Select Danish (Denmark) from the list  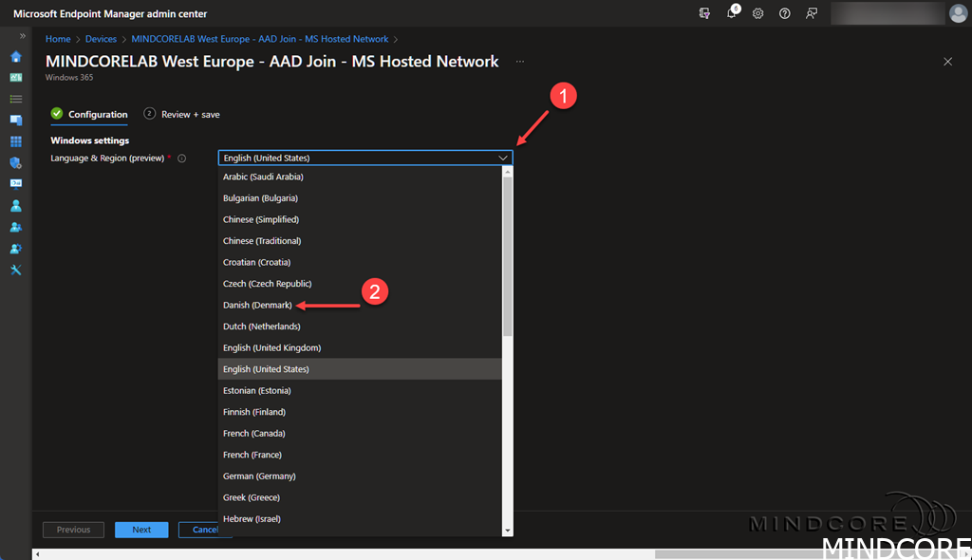click(x=257, y=305)
